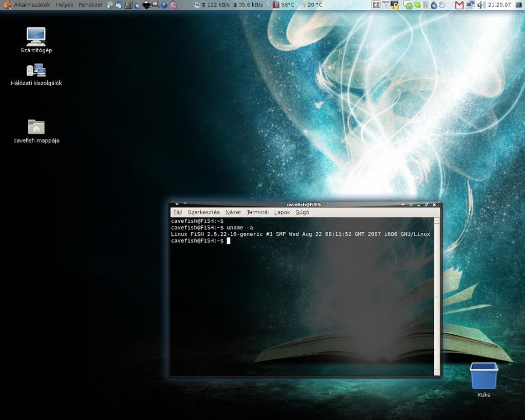Click the network connection tray icon

pyautogui.click(x=470, y=5)
